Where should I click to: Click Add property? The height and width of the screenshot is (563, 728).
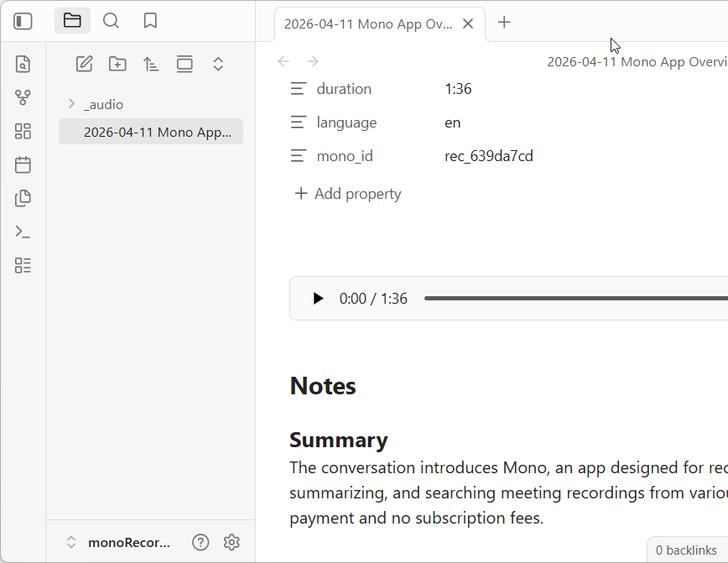[347, 193]
